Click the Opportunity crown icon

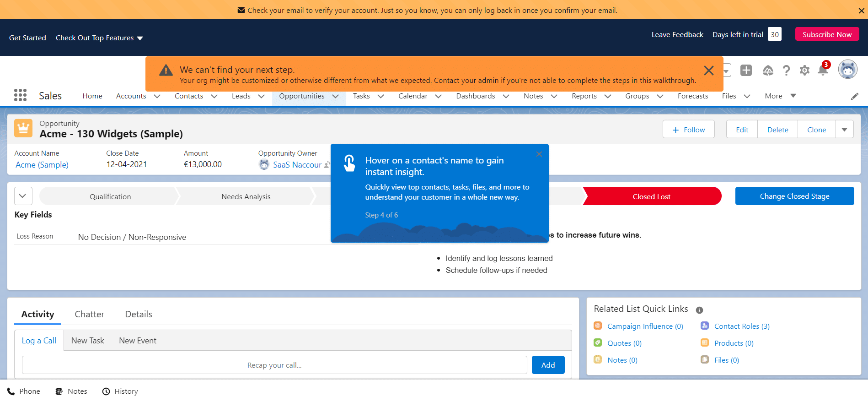point(23,128)
